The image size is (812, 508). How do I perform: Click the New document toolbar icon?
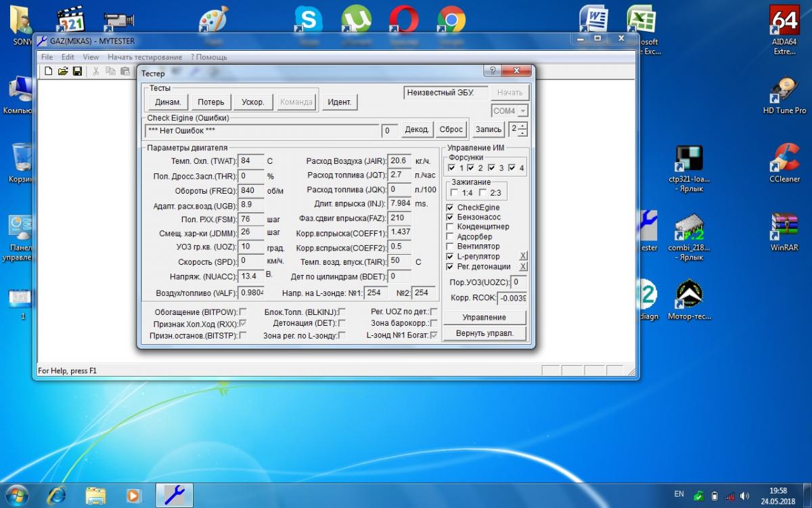click(x=48, y=71)
